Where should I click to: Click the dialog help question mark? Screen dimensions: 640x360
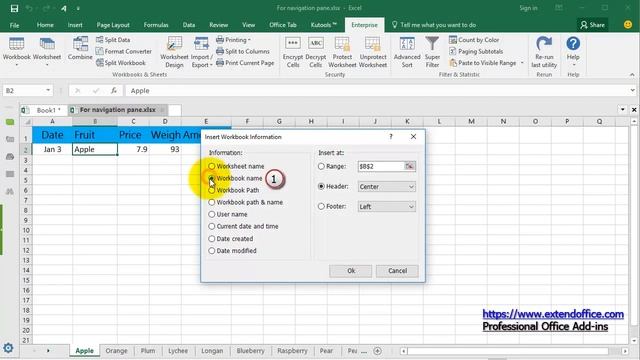click(391, 137)
